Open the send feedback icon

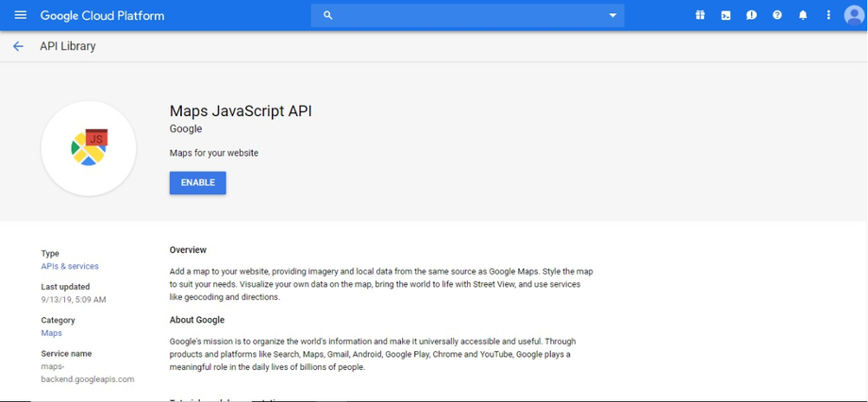[x=751, y=15]
